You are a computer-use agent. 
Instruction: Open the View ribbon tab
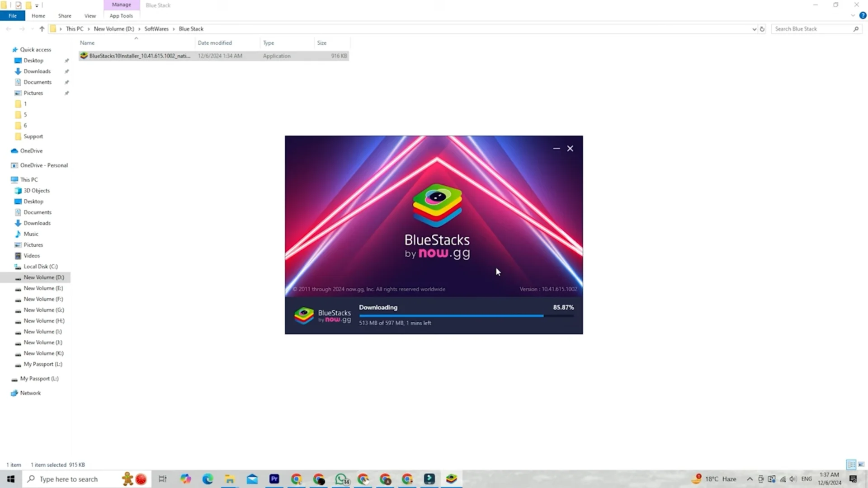[90, 16]
